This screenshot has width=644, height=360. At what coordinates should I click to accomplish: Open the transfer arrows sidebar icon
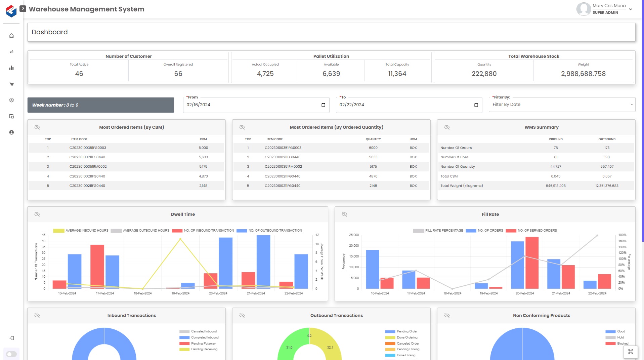tap(11, 52)
